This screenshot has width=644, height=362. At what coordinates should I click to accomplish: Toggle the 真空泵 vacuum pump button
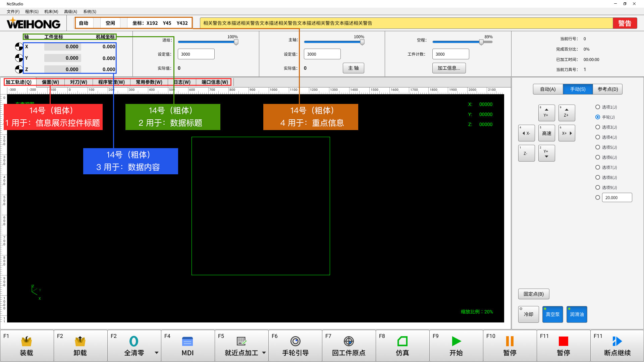(552, 314)
